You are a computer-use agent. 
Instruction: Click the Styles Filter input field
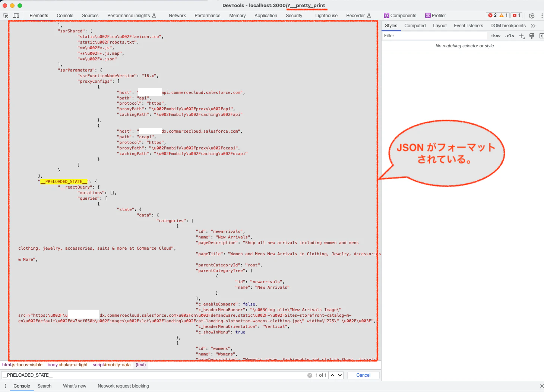[x=434, y=36]
